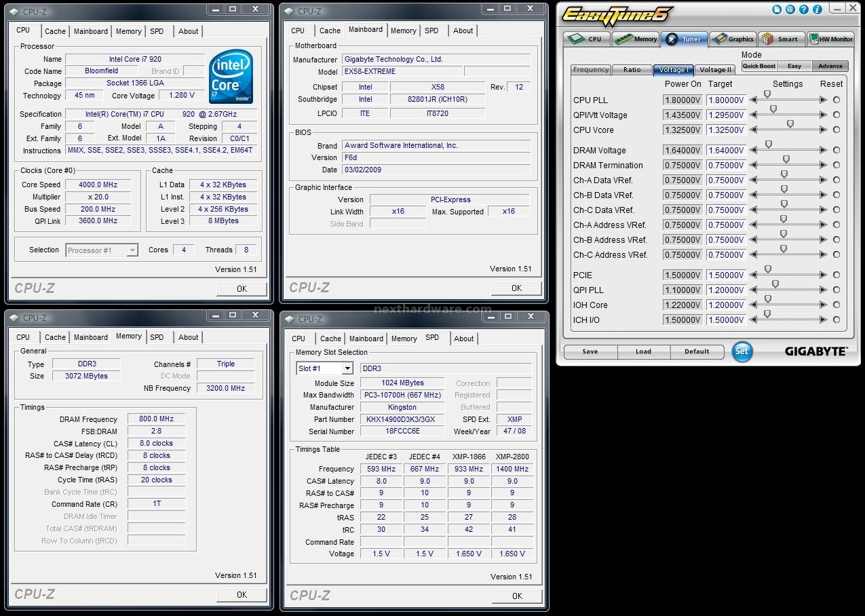Select the ICH I/O reset radio button
The height and width of the screenshot is (616, 865).
pyautogui.click(x=837, y=320)
